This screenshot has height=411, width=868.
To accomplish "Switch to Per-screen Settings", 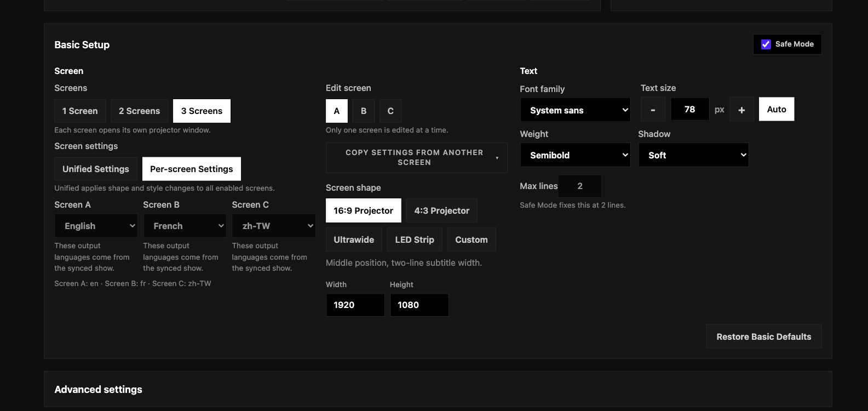I will (x=192, y=169).
